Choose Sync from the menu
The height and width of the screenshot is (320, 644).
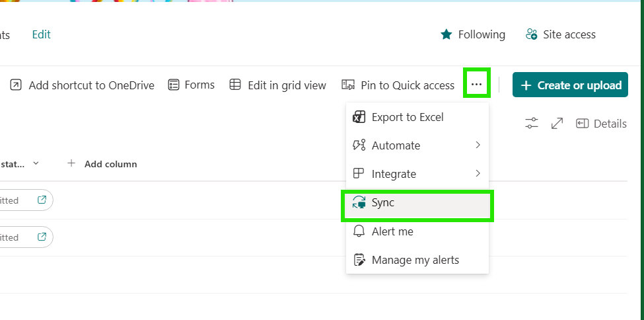[383, 203]
